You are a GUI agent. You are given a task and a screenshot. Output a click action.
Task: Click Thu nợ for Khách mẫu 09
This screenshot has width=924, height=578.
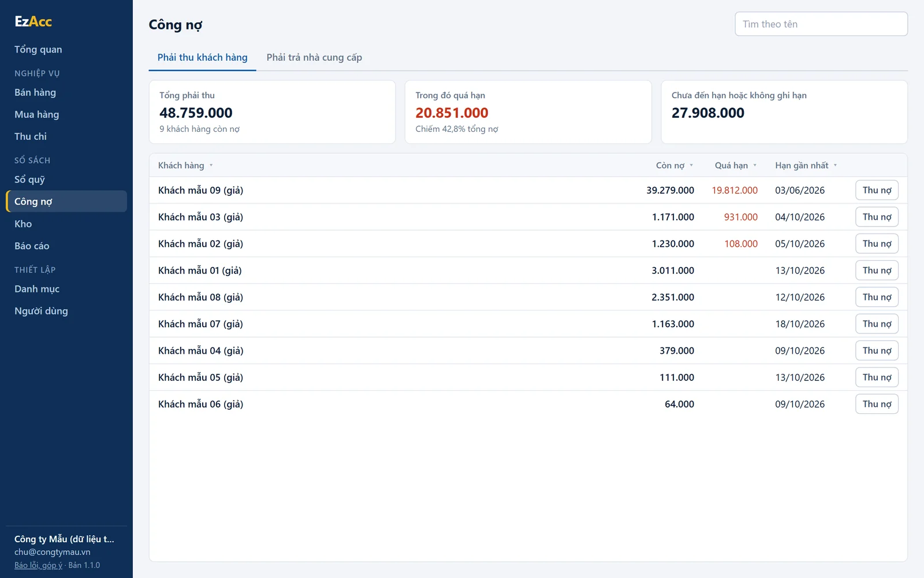click(877, 190)
